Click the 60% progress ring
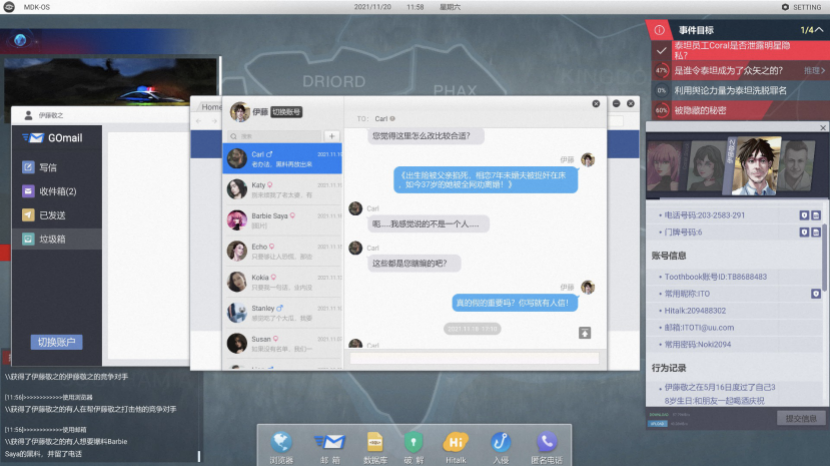The width and height of the screenshot is (830, 468). pos(661,111)
